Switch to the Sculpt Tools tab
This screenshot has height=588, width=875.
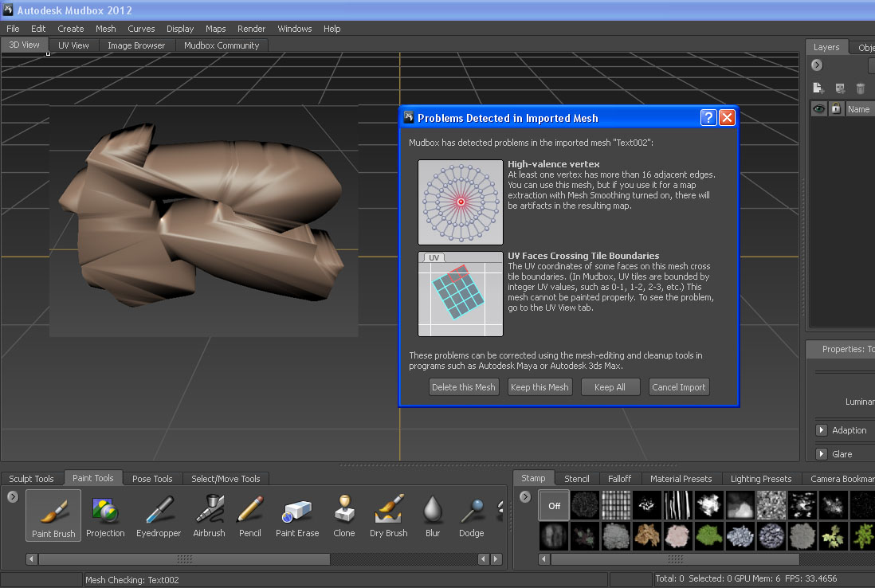[x=31, y=479]
